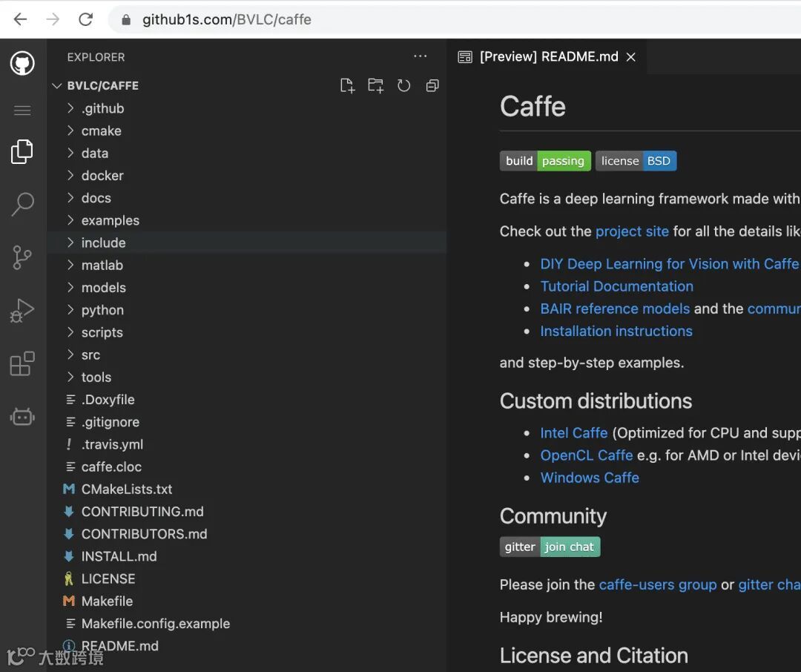Open the hamburger menu icon
This screenshot has height=672, width=801.
pos(22,111)
